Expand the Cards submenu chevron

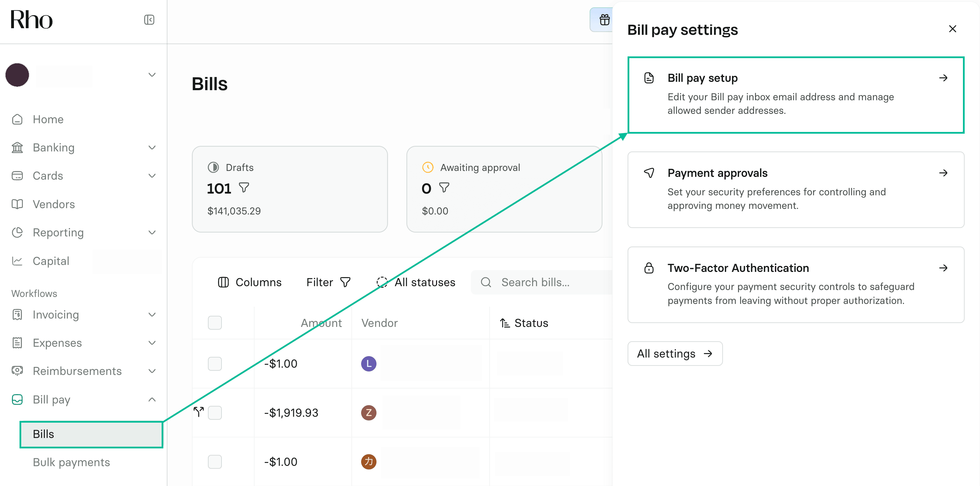pyautogui.click(x=152, y=176)
